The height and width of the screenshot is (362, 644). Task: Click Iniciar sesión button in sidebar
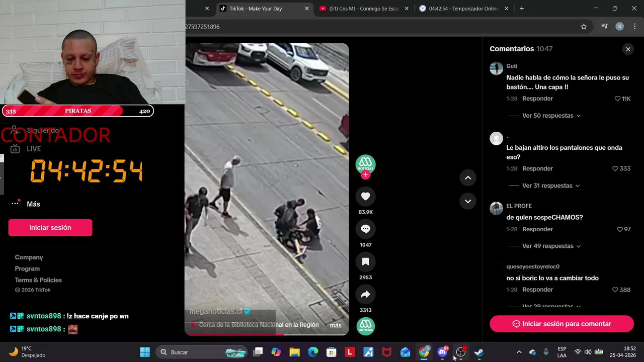[x=50, y=228]
